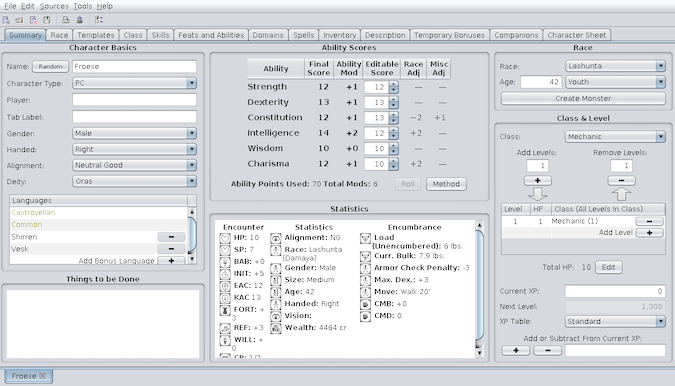Viewport: 675px width, 386px height.
Task: Click the figure icon beside Race: Lashunta
Action: (x=276, y=250)
